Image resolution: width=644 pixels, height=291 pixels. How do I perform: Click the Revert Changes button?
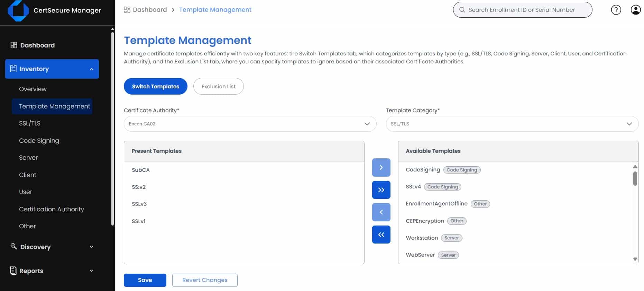pyautogui.click(x=205, y=280)
